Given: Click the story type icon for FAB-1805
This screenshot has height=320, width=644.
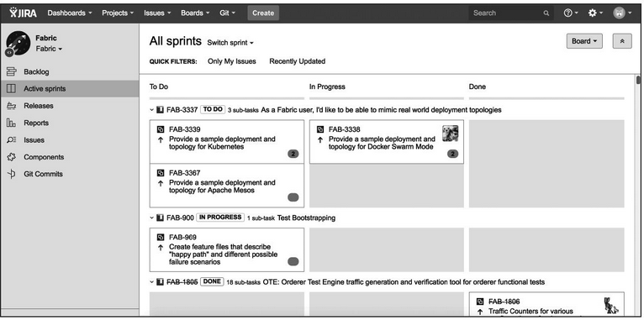Looking at the screenshot, I should click(161, 282).
